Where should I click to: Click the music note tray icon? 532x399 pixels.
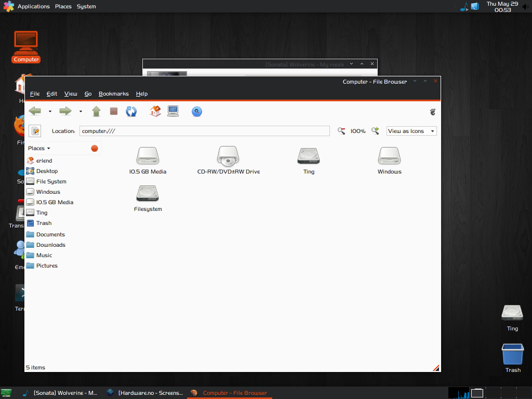pyautogui.click(x=464, y=6)
